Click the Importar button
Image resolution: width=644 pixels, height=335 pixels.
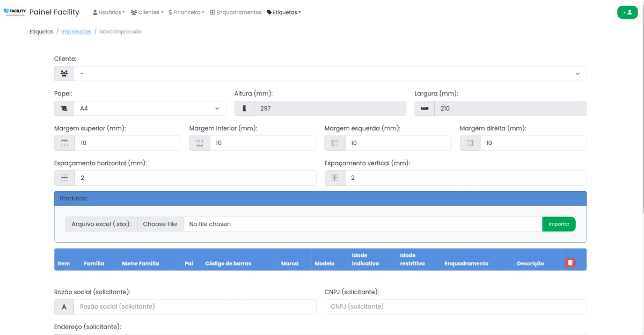[x=559, y=224]
